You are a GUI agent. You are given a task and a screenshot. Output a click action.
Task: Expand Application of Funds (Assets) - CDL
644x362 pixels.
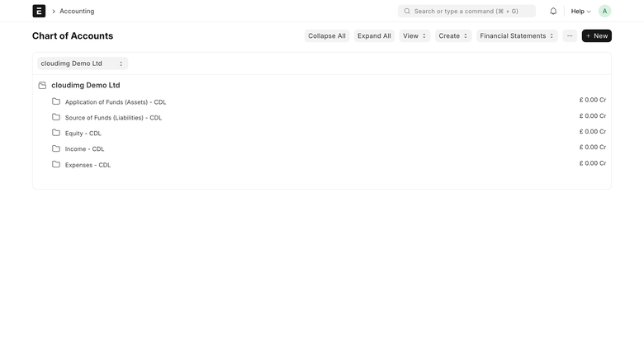click(x=116, y=102)
